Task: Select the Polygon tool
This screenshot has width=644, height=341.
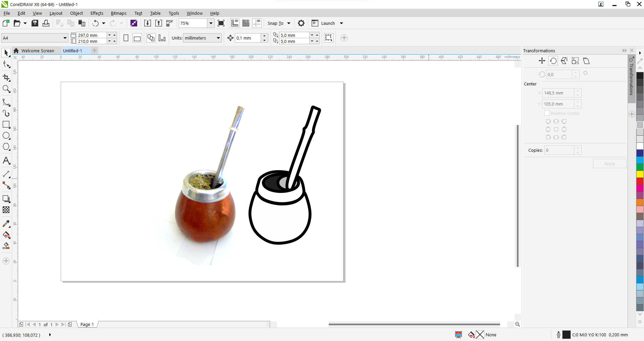Action: 6,147
